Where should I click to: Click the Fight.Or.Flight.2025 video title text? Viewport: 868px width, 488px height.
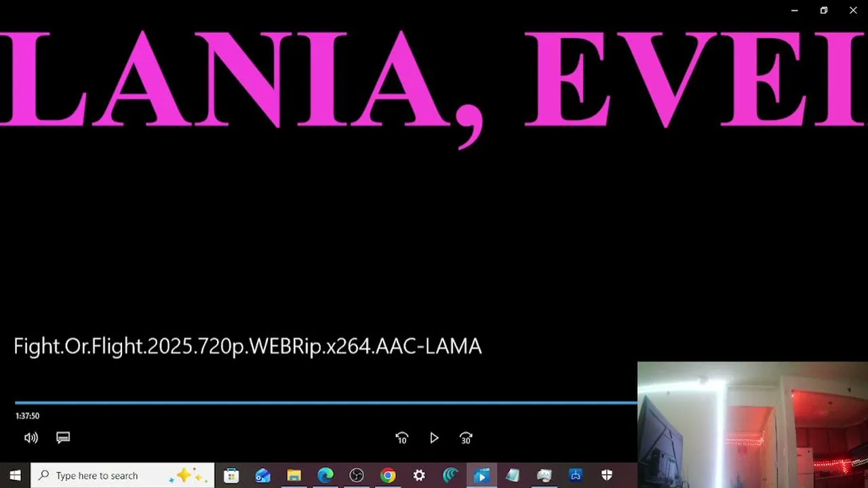(x=248, y=346)
